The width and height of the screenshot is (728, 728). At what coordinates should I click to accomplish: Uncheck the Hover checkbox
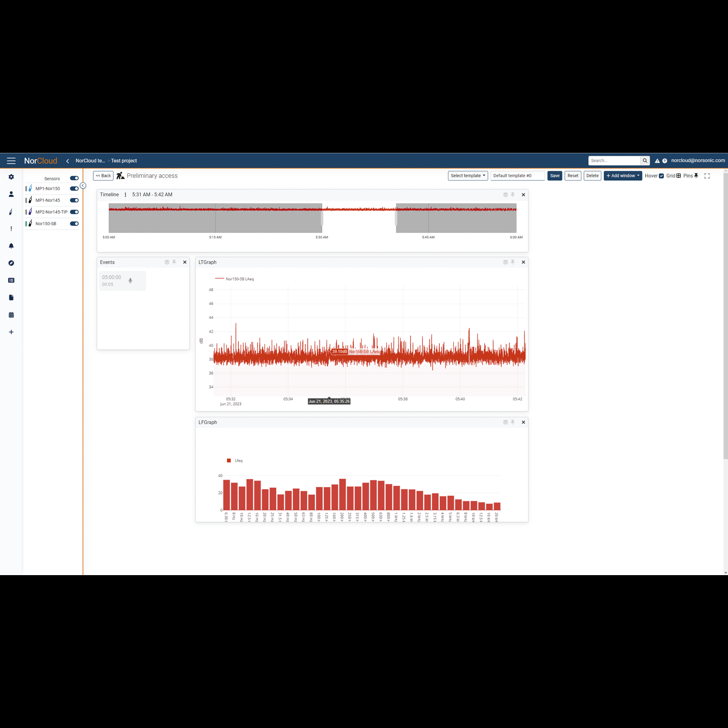(661, 176)
